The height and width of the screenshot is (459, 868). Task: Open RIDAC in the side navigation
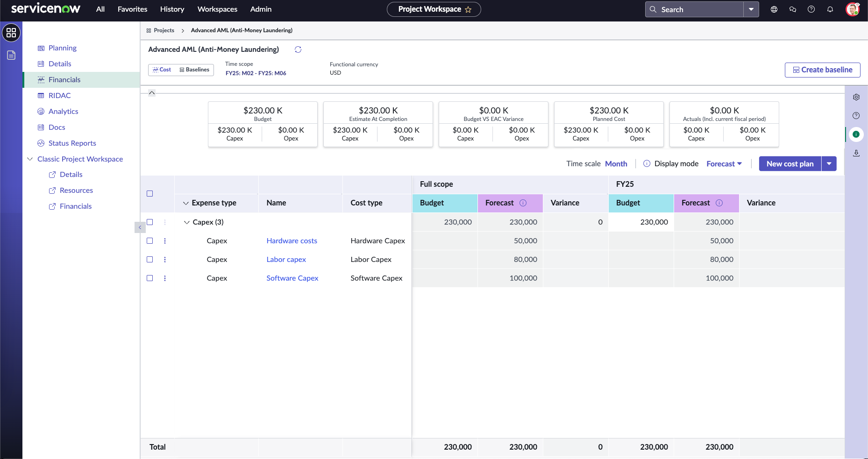[x=60, y=95]
